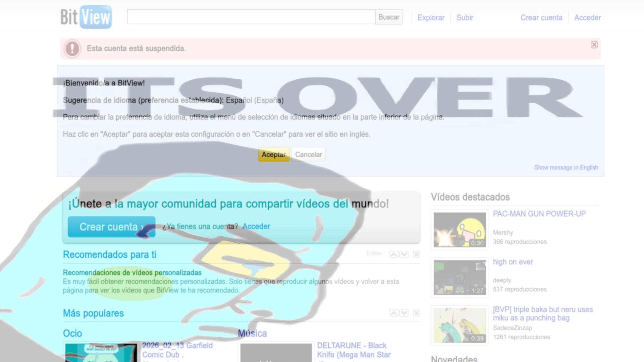Screen dimensions: 644x362
Task: Remove the Más populares section
Action: point(416,313)
